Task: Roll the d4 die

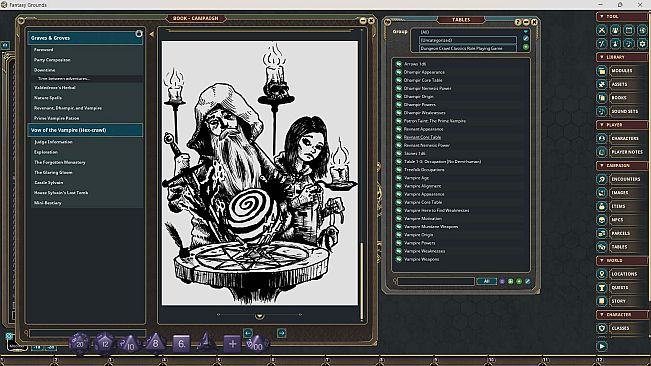Action: pos(206,343)
